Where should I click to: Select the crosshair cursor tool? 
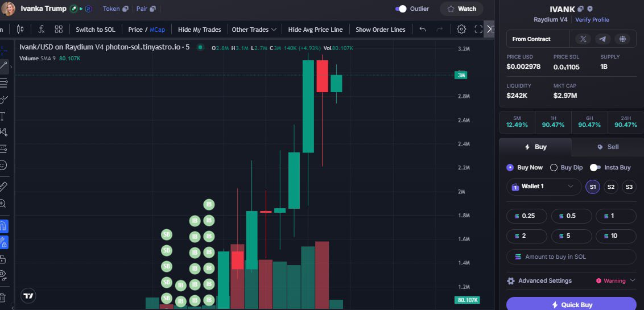(3, 52)
